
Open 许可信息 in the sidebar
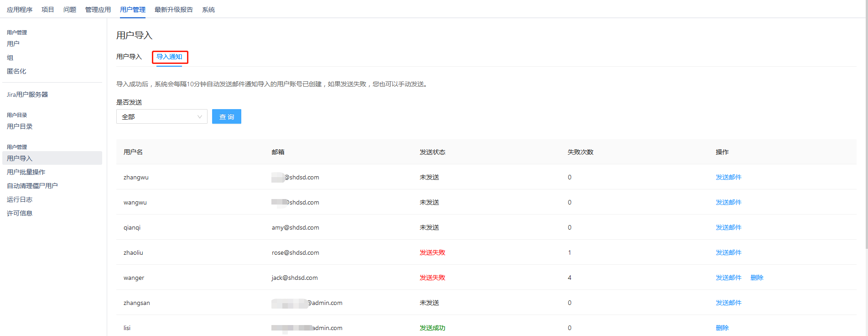coord(20,213)
